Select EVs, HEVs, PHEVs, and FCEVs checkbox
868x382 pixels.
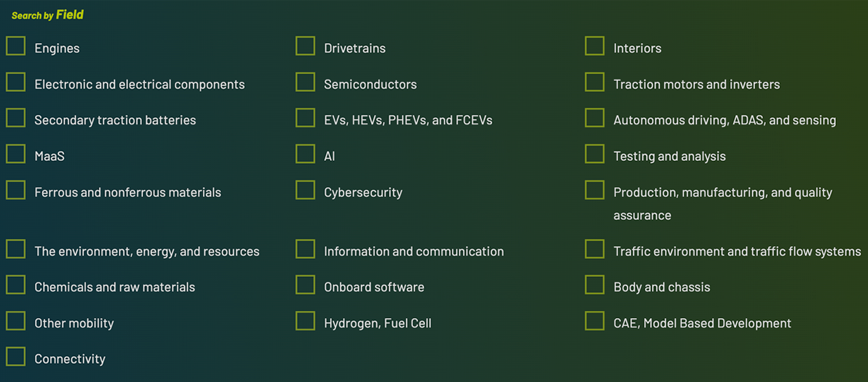pos(305,118)
